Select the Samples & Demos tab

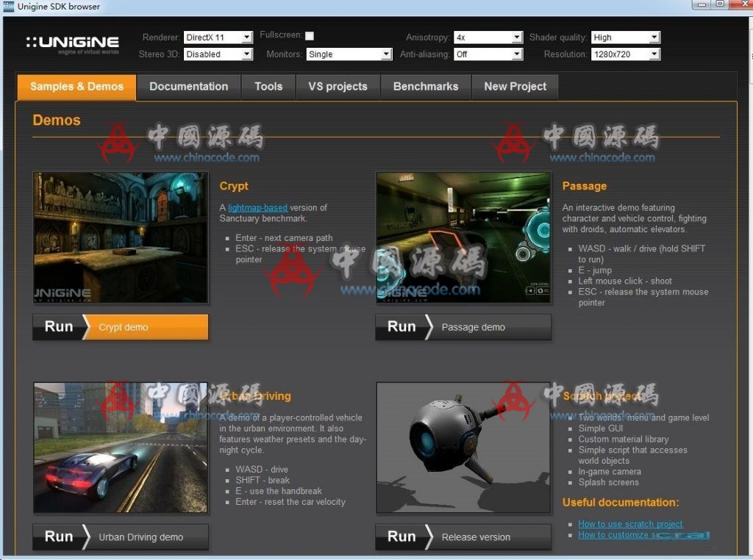76,87
